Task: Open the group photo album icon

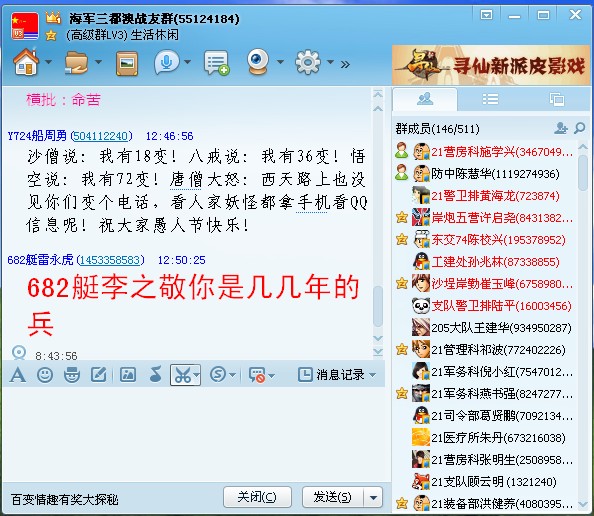Action: point(127,63)
